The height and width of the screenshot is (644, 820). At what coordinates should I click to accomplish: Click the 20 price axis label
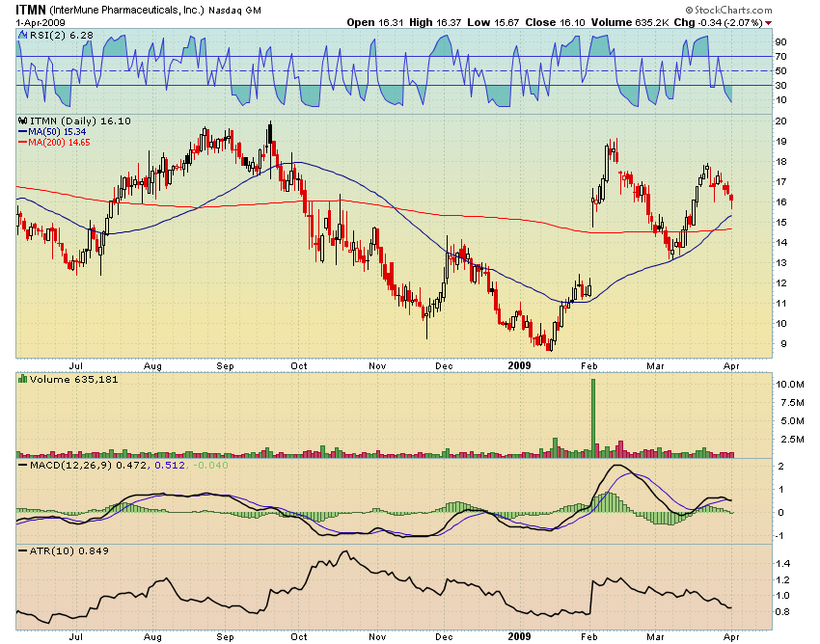(781, 121)
